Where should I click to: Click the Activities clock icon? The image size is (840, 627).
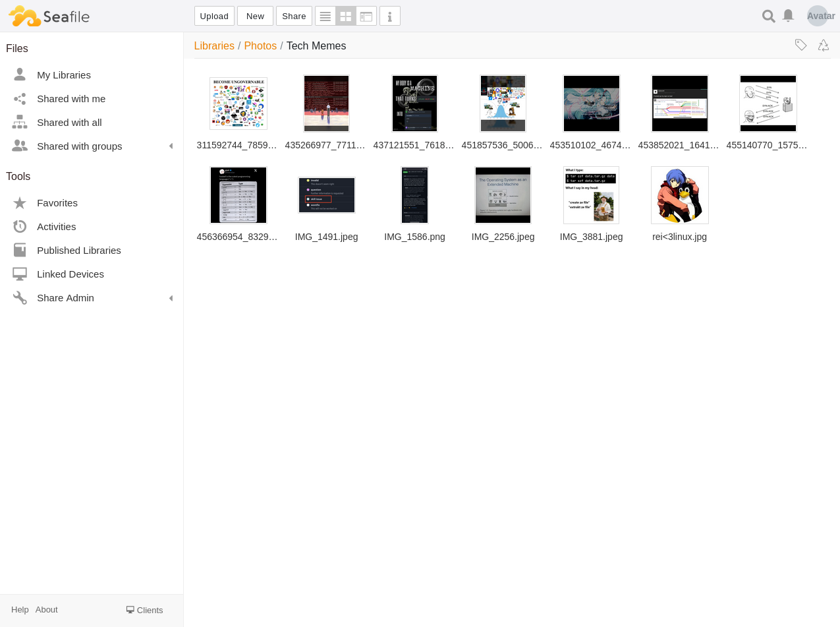tap(20, 227)
